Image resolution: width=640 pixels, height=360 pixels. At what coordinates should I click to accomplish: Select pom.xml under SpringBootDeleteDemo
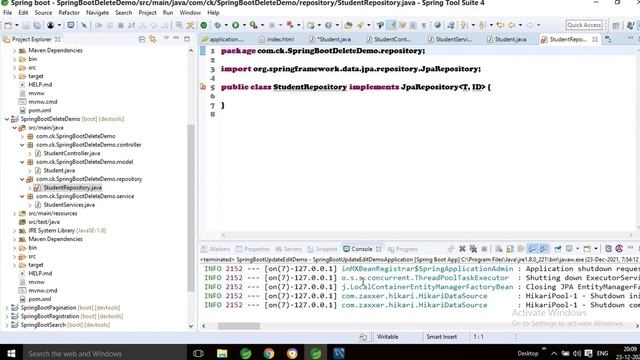pyautogui.click(x=40, y=299)
